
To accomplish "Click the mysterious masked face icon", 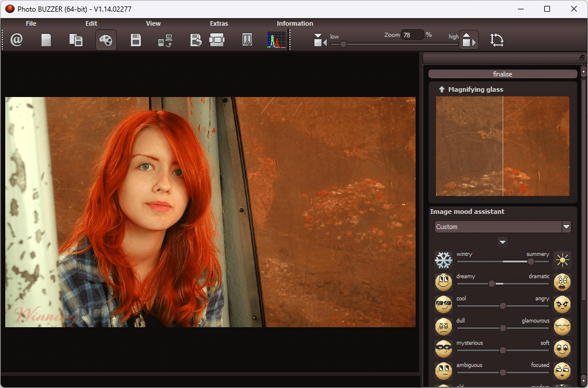I will pyautogui.click(x=443, y=348).
